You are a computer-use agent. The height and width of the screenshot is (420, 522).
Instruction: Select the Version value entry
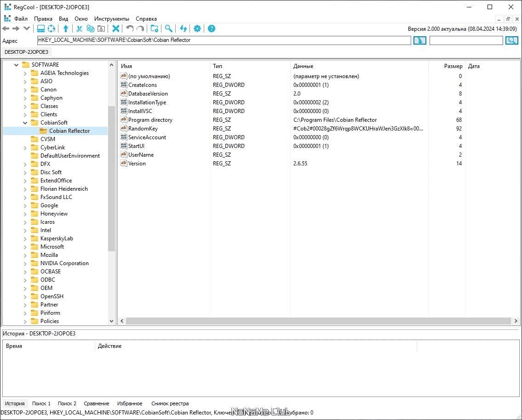click(137, 164)
